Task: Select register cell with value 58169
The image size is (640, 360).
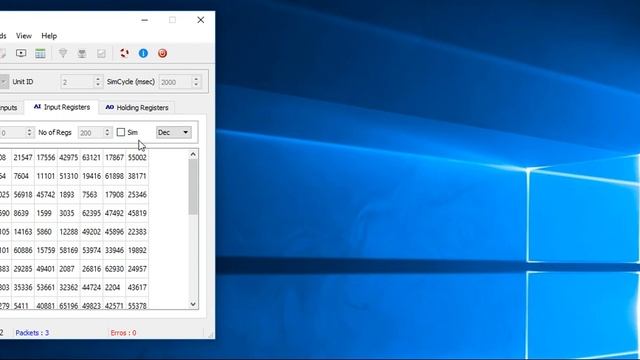Action: 69,250
